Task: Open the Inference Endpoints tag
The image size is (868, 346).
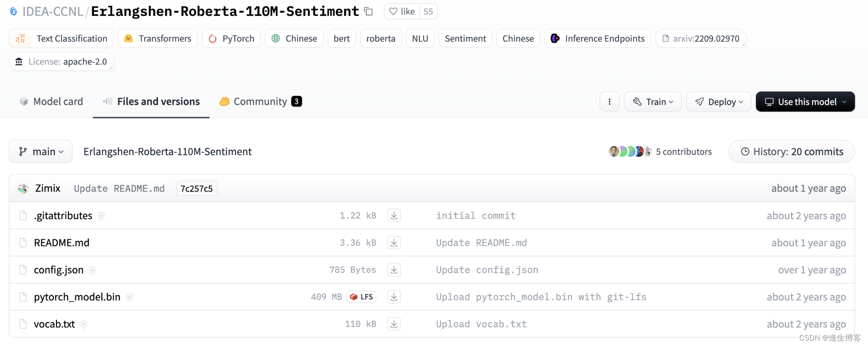Action: 597,38
